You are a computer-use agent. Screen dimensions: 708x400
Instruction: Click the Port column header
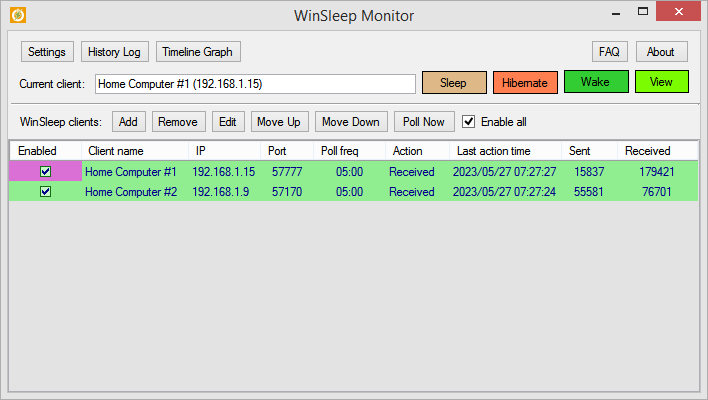(287, 151)
